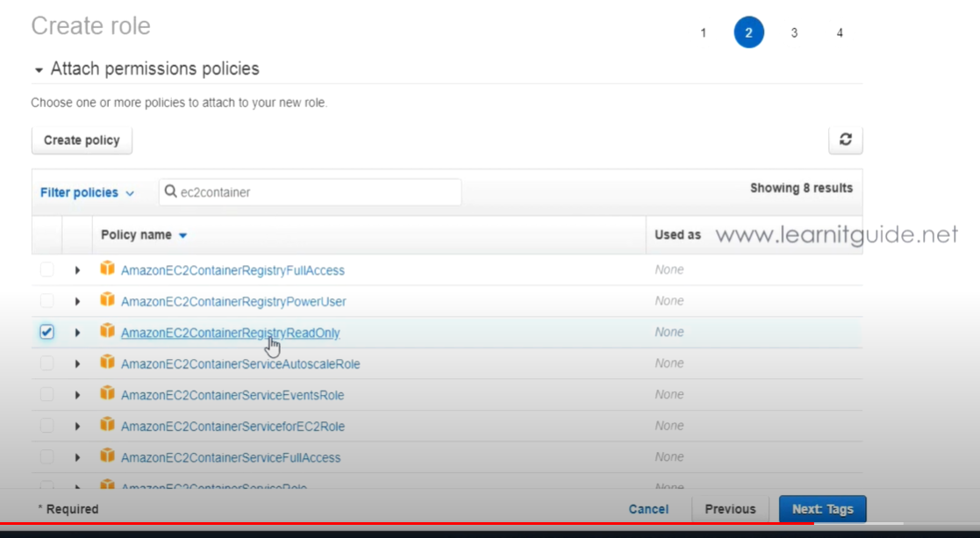980x538 pixels.
Task: Jump to wizard step 3
Action: [794, 32]
